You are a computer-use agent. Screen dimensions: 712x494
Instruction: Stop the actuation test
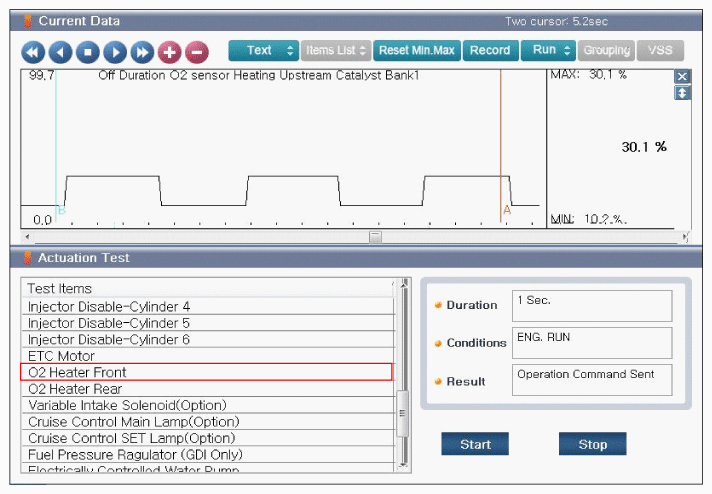tap(592, 444)
